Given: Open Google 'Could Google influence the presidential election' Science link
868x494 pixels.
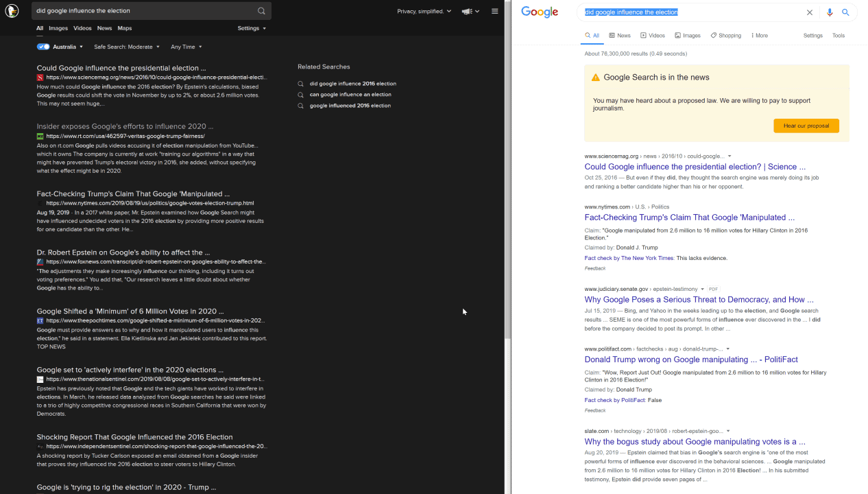Looking at the screenshot, I should click(695, 167).
